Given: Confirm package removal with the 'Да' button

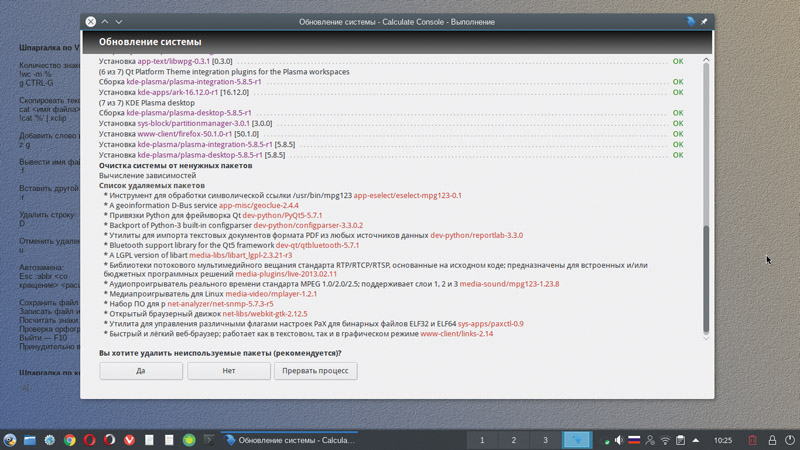Looking at the screenshot, I should tap(141, 371).
